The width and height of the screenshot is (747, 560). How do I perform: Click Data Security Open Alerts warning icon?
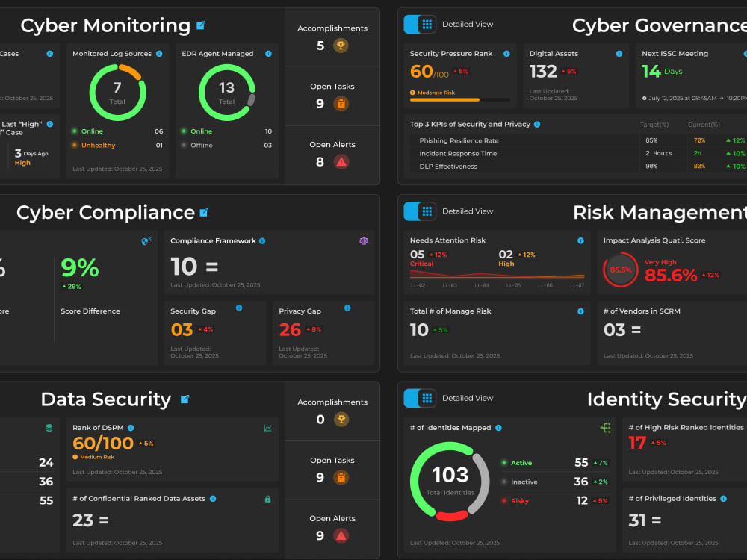click(341, 535)
